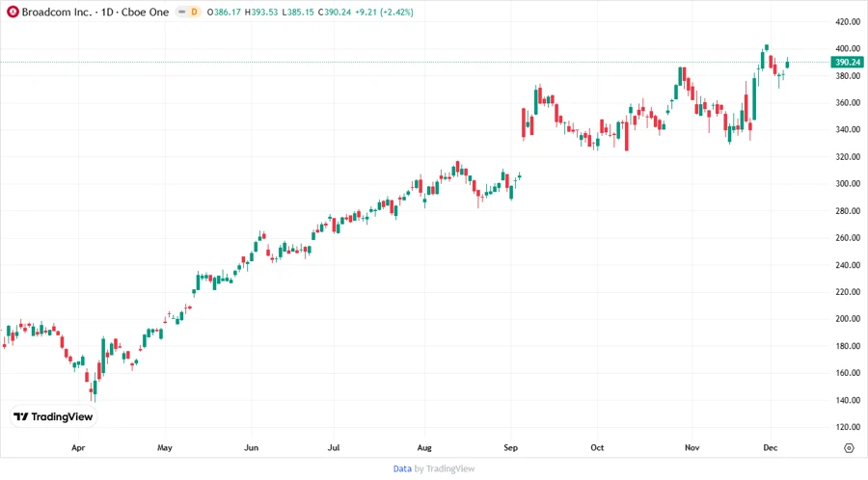Click the May label on time axis
The height and width of the screenshot is (480, 868).
(x=164, y=447)
